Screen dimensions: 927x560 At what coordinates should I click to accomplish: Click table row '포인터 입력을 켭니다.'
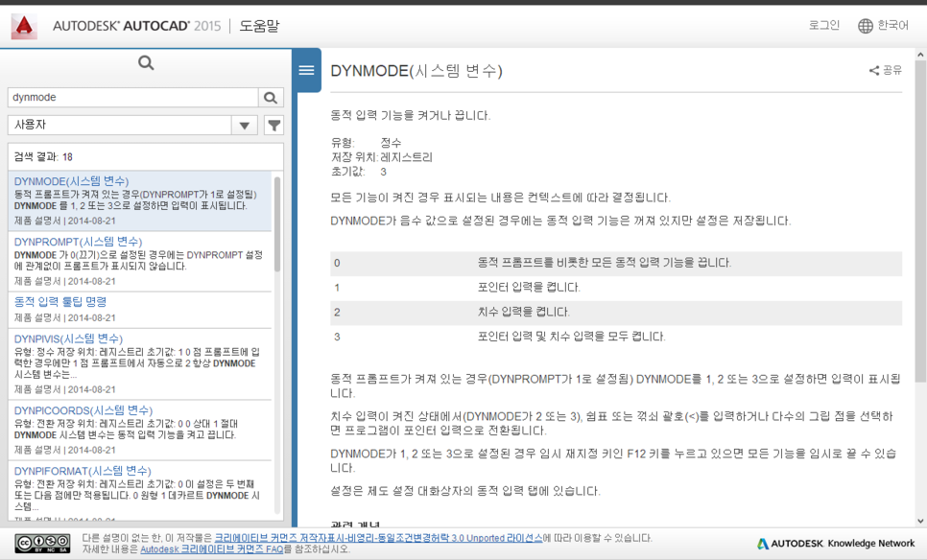coord(616,288)
